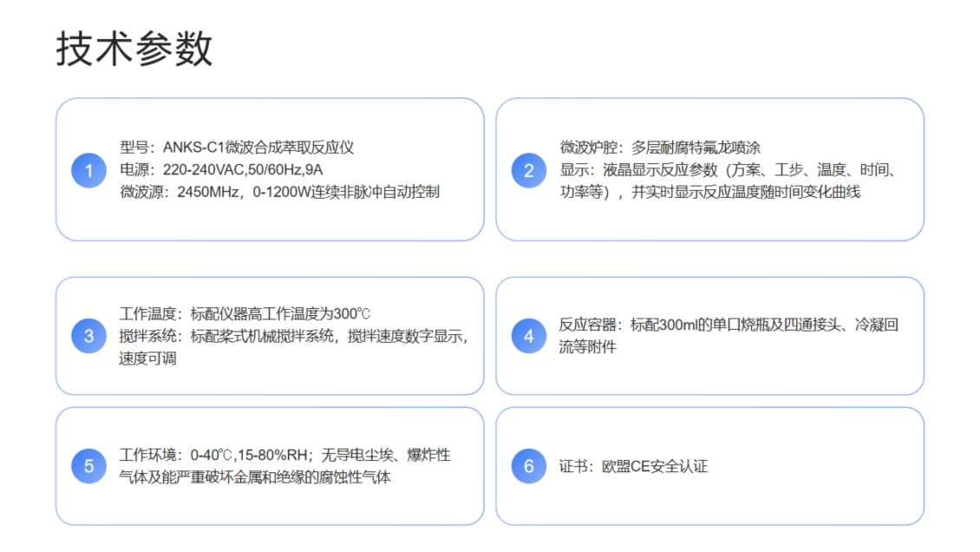Click the 微波源 2450MHz text line

point(279,192)
